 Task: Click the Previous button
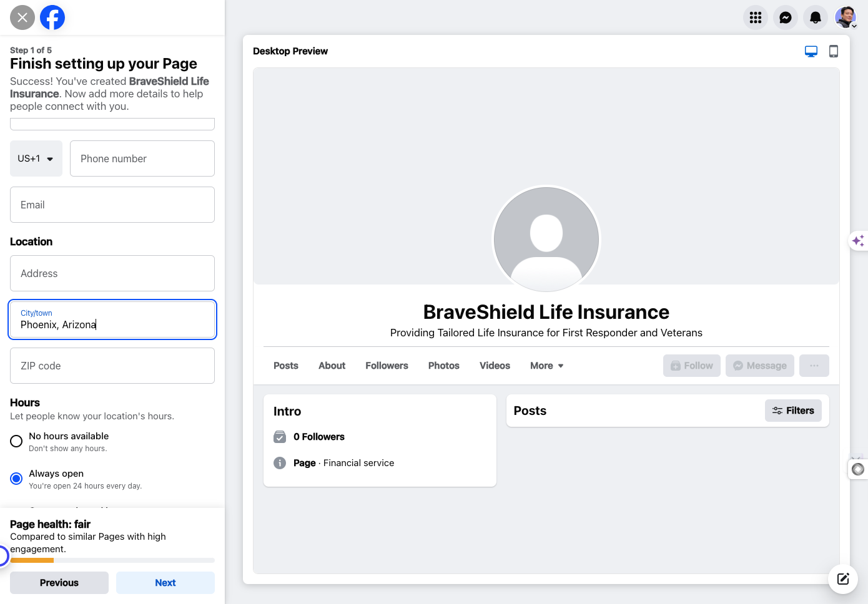(59, 583)
